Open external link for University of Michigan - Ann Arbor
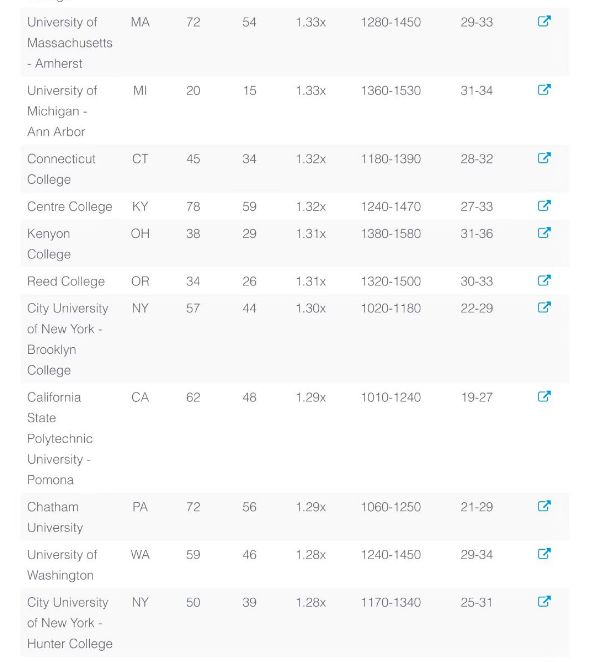This screenshot has width=594, height=662. click(544, 90)
